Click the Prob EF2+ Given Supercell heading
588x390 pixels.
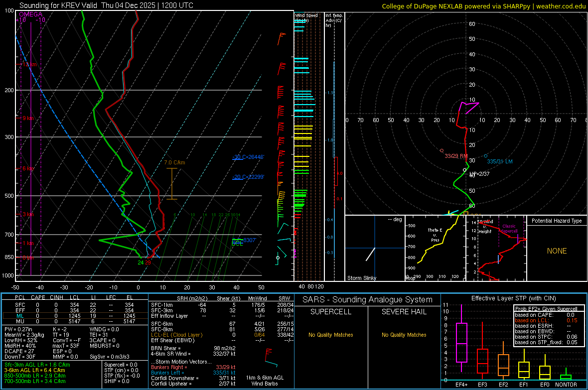[546, 309]
